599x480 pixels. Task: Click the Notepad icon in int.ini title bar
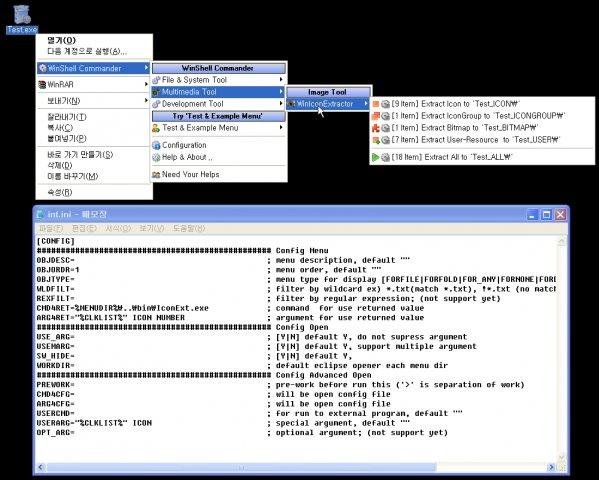click(40, 214)
